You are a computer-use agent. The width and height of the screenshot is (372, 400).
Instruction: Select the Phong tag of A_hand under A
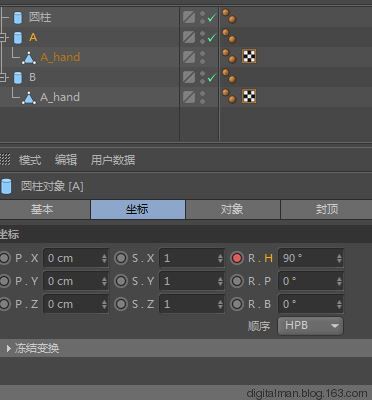(230, 56)
